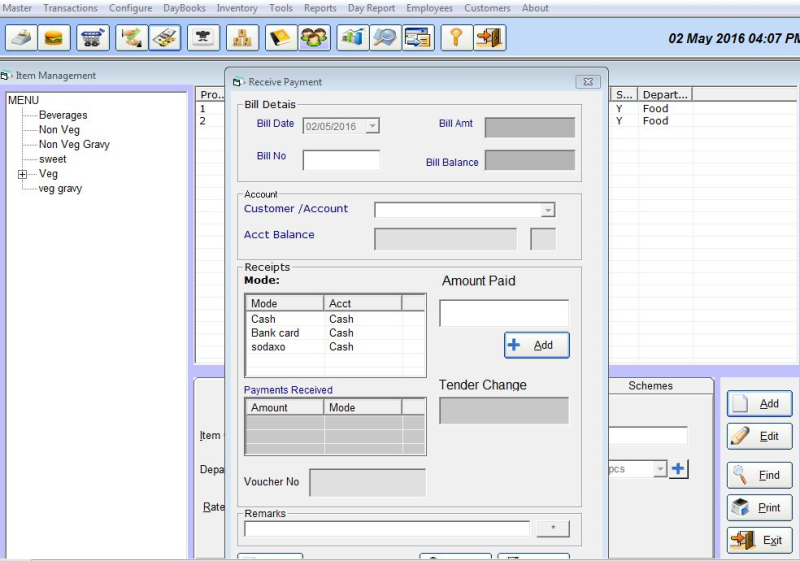Select Beverages in the MENU tree
Screen dimensions: 800x561
pyautogui.click(x=63, y=115)
